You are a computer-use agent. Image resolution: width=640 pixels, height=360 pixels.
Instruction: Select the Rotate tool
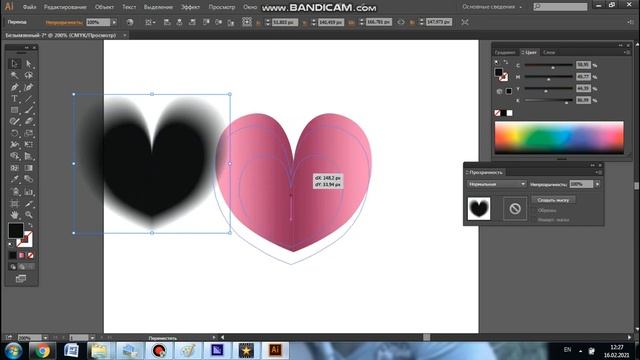[x=15, y=133]
